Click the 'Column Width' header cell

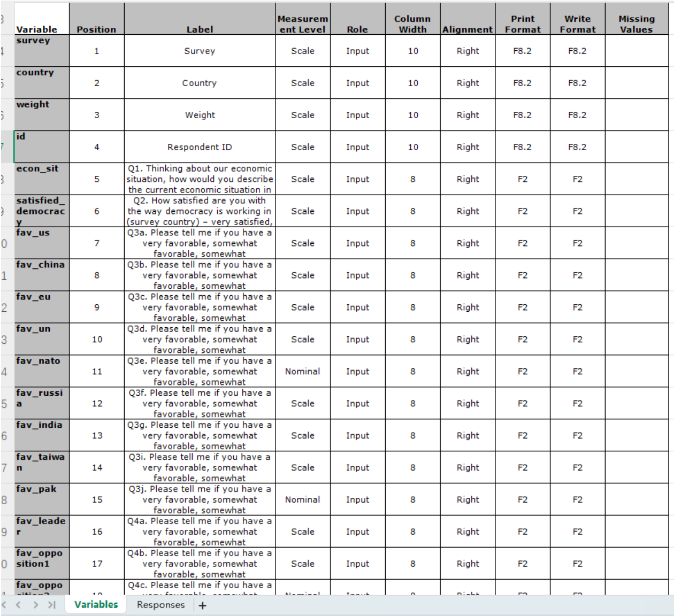pos(413,19)
